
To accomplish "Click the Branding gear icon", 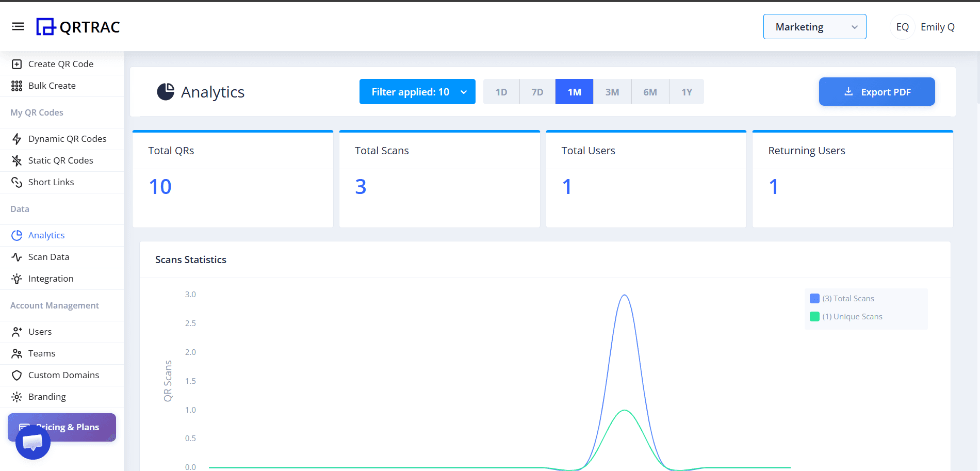I will tap(17, 397).
